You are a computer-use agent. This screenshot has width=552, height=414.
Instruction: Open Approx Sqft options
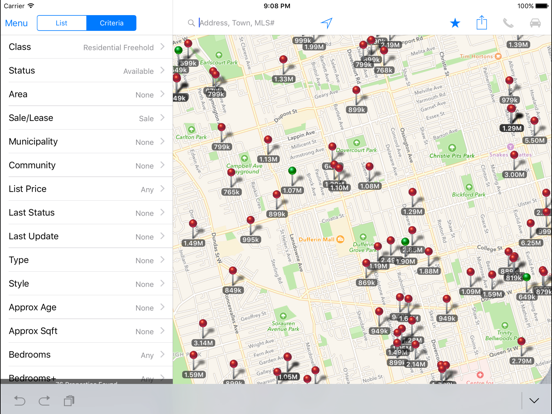point(87,331)
